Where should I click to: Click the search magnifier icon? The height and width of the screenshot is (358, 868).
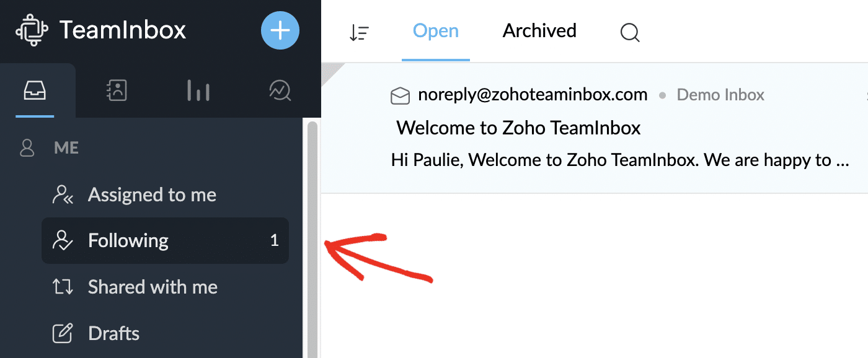[x=630, y=32]
